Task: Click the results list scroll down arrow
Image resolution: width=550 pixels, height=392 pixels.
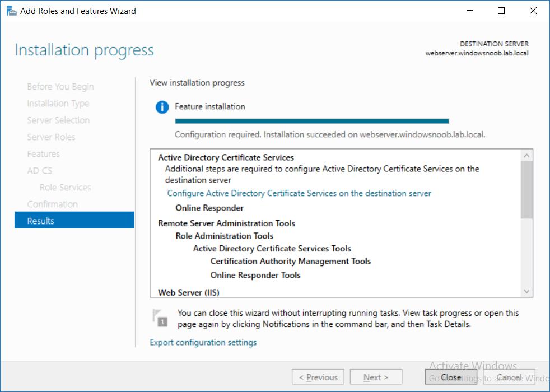Action: [x=526, y=291]
